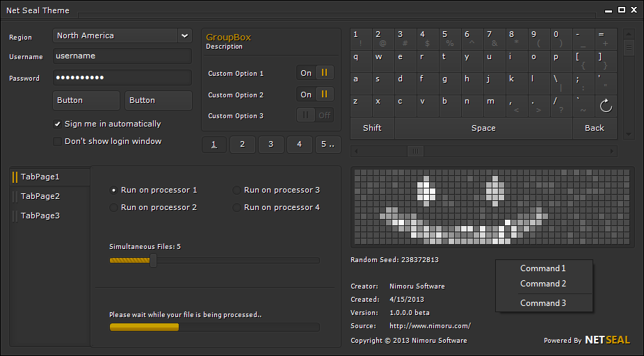Go to page 3 in pager
Image resolution: width=644 pixels, height=356 pixels.
point(271,145)
